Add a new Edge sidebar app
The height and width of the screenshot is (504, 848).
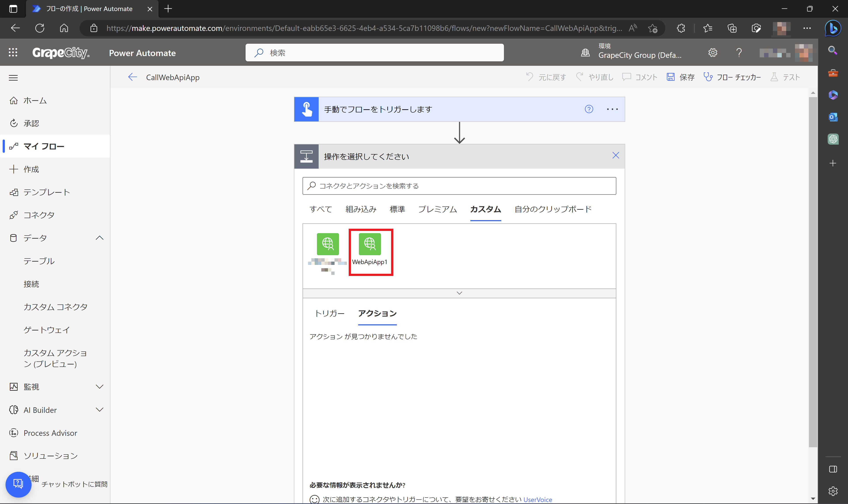tap(833, 163)
